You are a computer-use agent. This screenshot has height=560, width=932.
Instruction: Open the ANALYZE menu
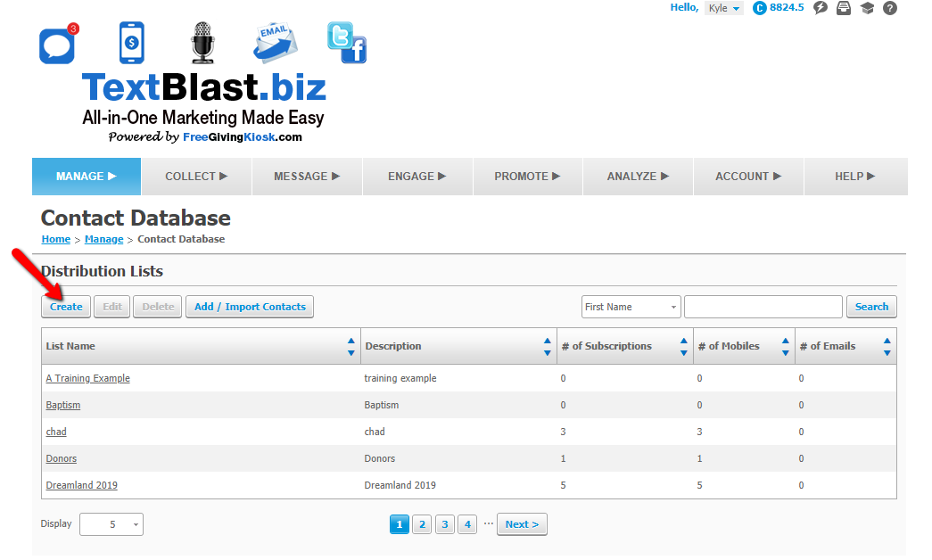point(639,177)
